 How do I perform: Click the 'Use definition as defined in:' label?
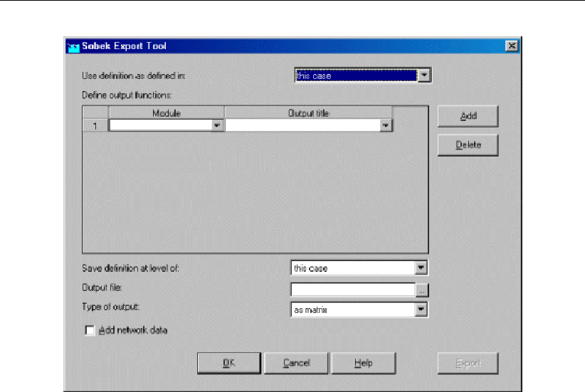click(134, 75)
